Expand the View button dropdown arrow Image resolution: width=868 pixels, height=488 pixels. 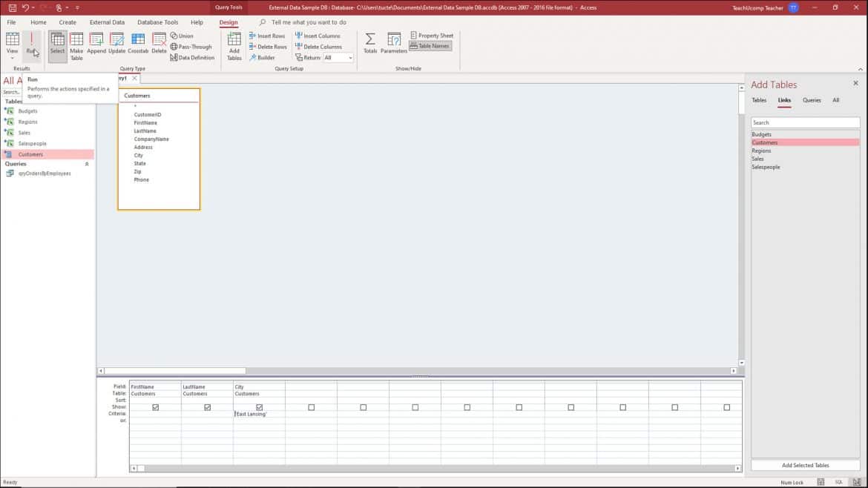(12, 58)
